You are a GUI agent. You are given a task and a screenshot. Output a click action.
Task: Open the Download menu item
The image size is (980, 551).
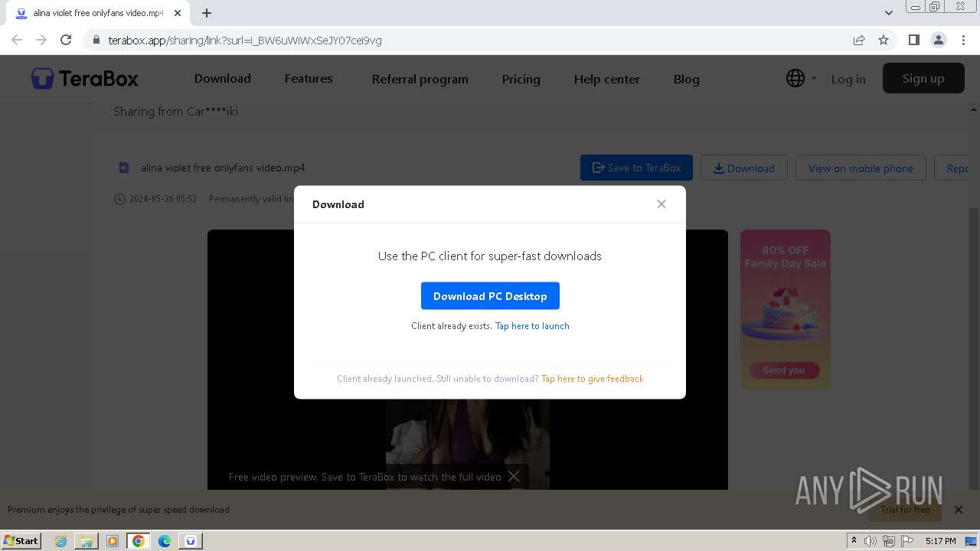pyautogui.click(x=223, y=78)
